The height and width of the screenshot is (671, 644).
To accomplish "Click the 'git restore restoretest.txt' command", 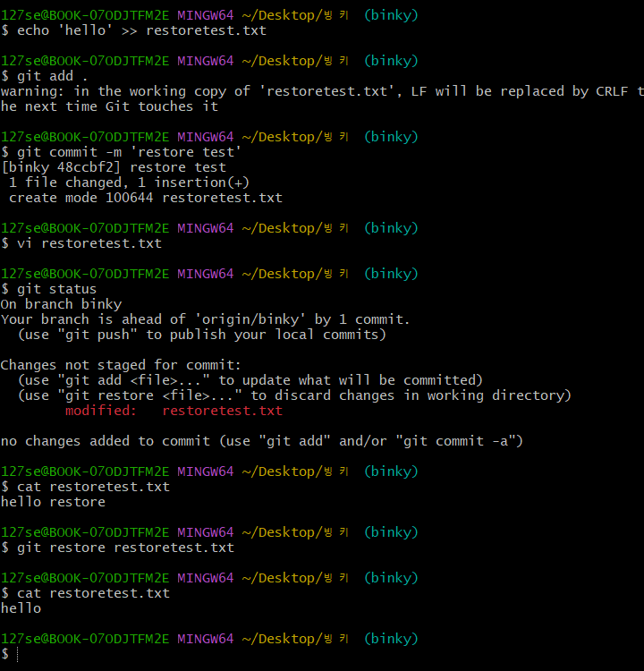I will (125, 548).
